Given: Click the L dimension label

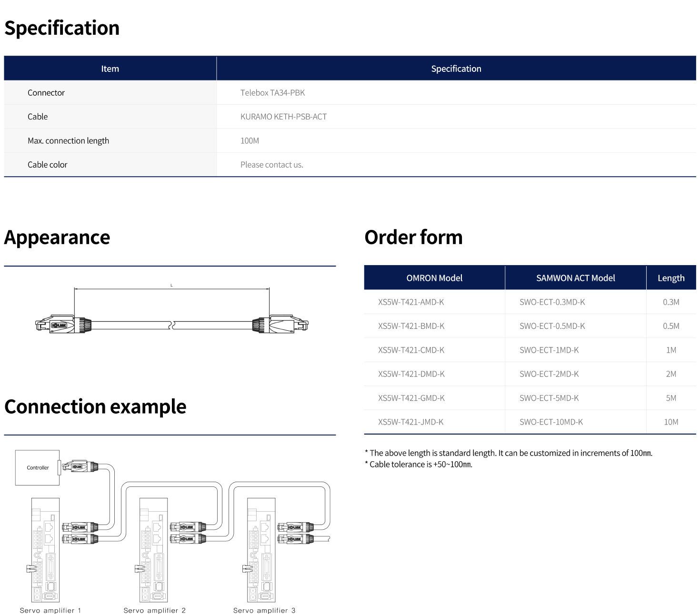Looking at the screenshot, I should [x=171, y=285].
